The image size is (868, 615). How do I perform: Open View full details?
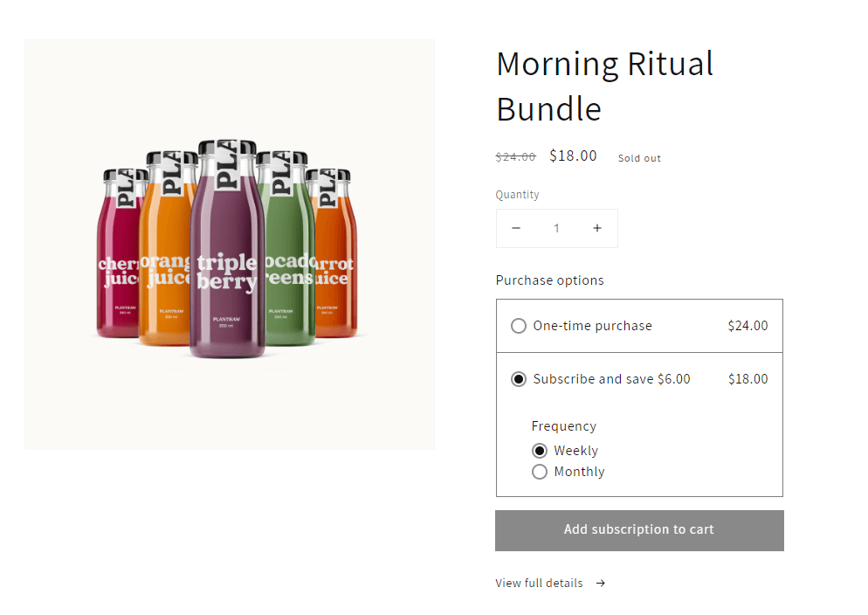[x=539, y=583]
